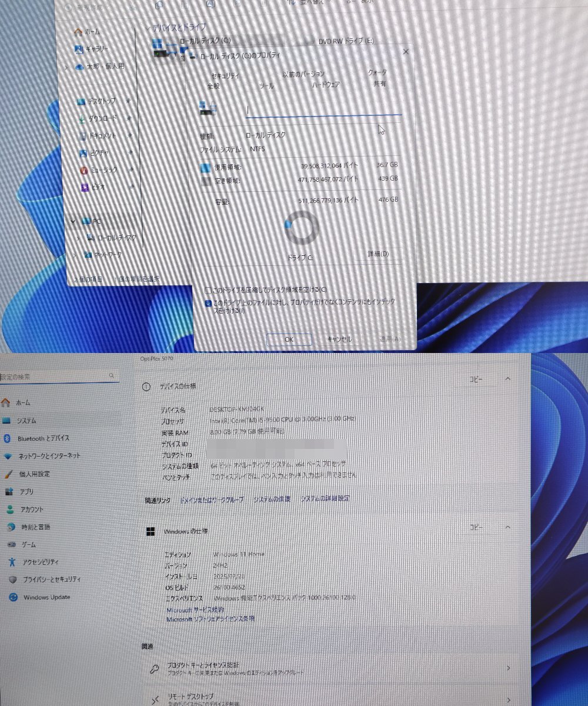The image size is (588, 706).
Task: Open プライバシーとセキュリティ settings
Action: 45,580
